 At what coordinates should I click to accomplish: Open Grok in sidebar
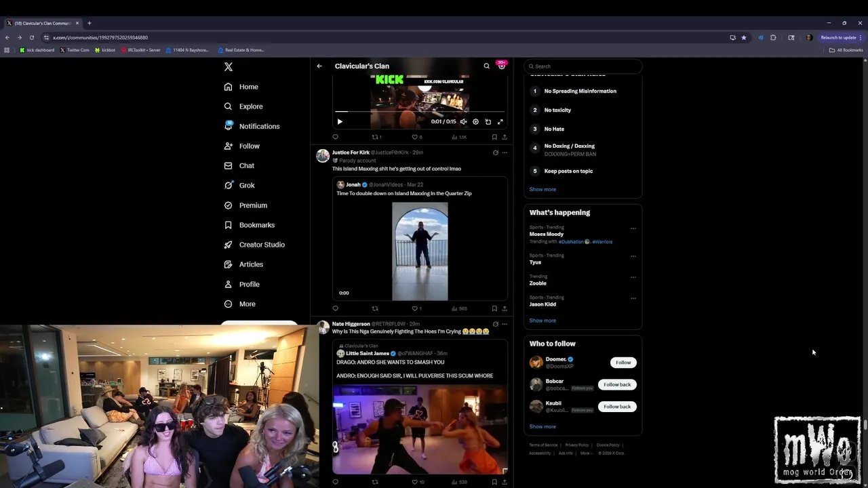tap(239, 185)
